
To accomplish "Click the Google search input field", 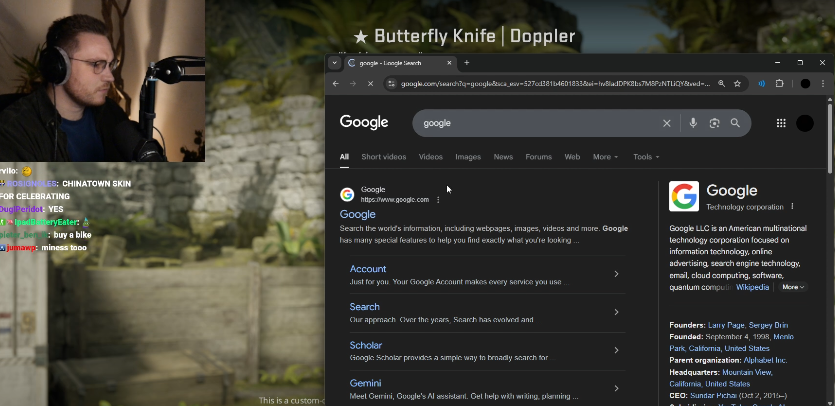I will [x=538, y=123].
